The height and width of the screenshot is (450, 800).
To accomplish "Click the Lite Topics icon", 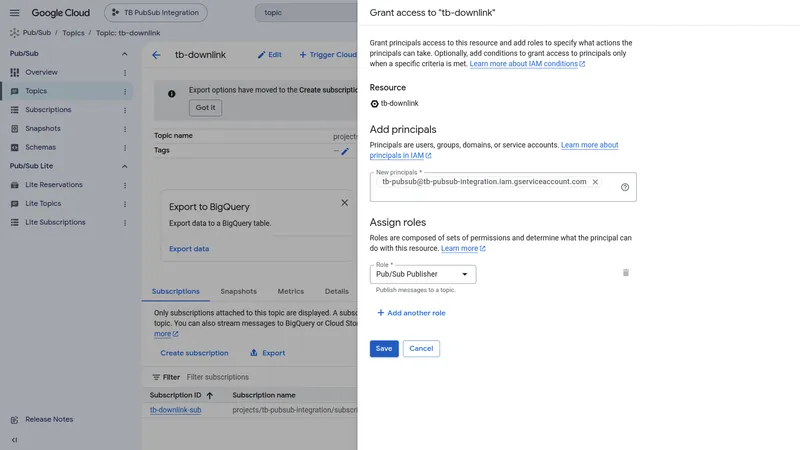I will coord(14,204).
